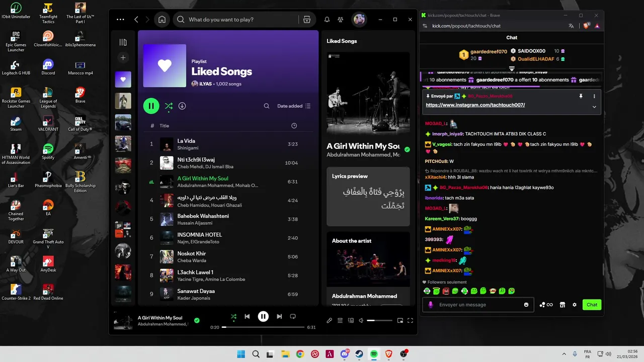Click the Brave address bar URL

[x=466, y=26]
